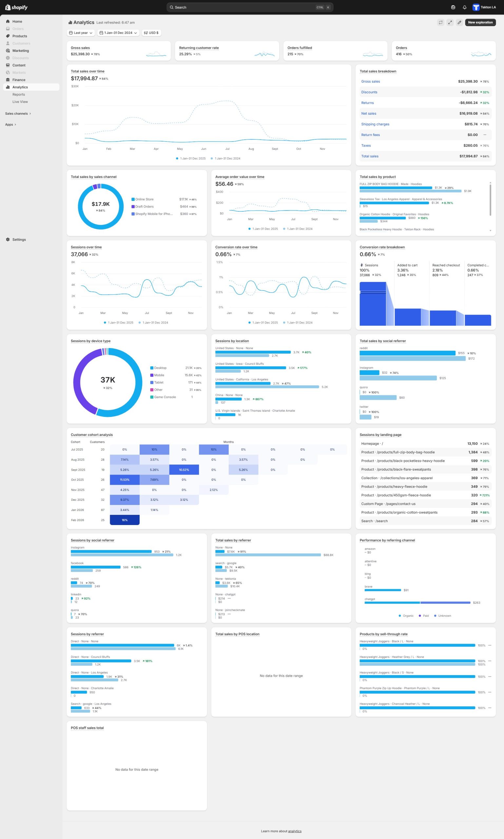Open the Last year date range dropdown
This screenshot has height=839, width=504.
pos(81,33)
